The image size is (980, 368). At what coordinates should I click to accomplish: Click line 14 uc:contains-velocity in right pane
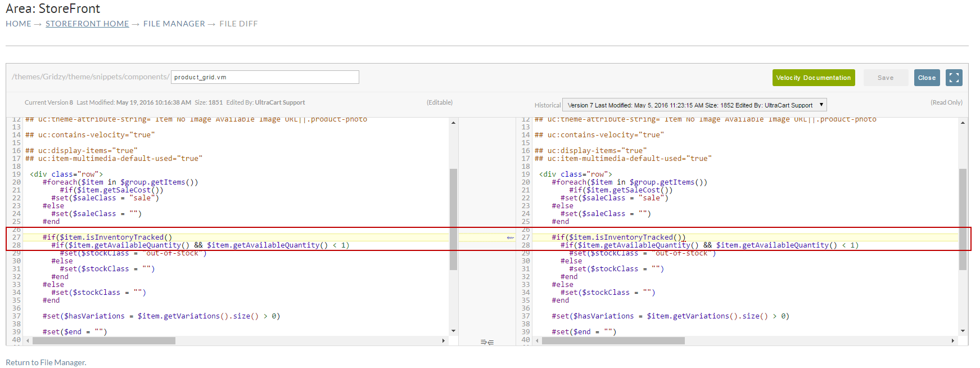(x=599, y=135)
